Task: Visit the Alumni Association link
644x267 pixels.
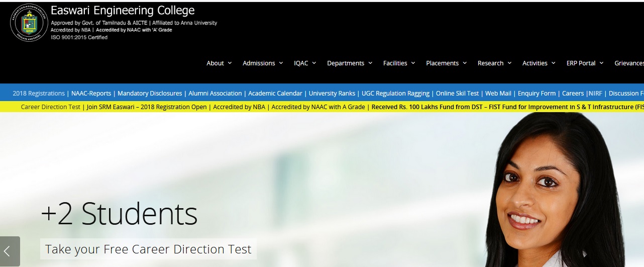Action: pos(215,94)
